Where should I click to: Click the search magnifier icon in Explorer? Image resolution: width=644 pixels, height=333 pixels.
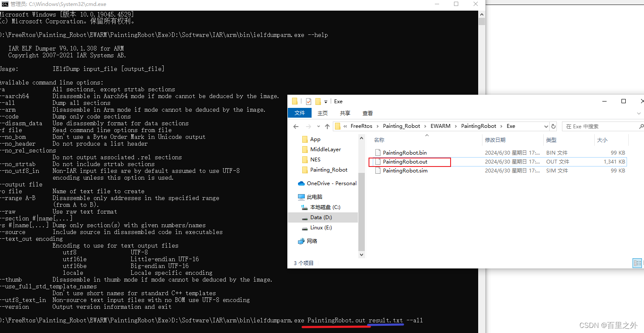point(641,126)
